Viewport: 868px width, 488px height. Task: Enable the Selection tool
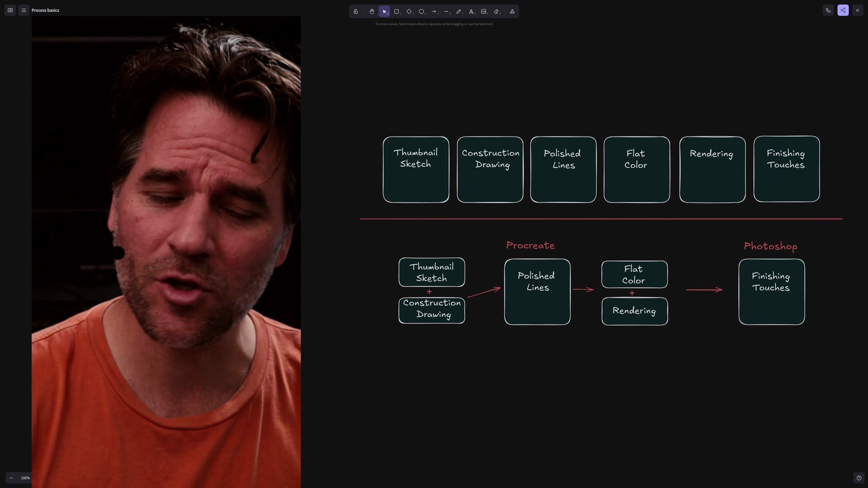coord(385,11)
